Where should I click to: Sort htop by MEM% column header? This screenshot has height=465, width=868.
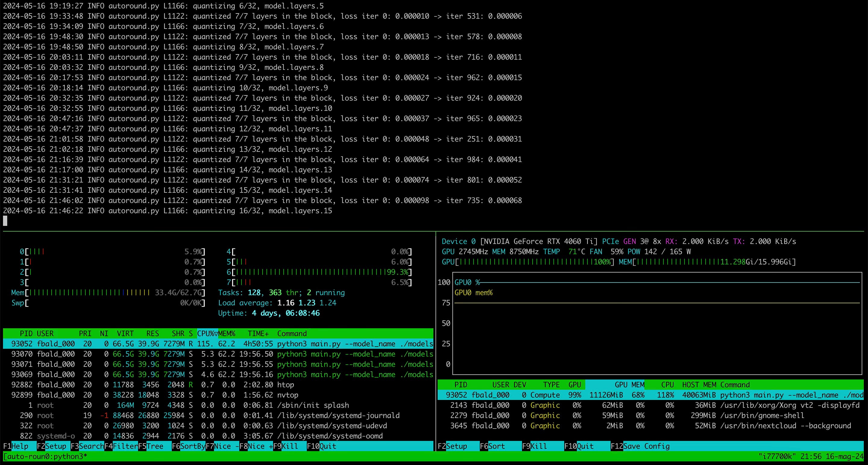[226, 333]
